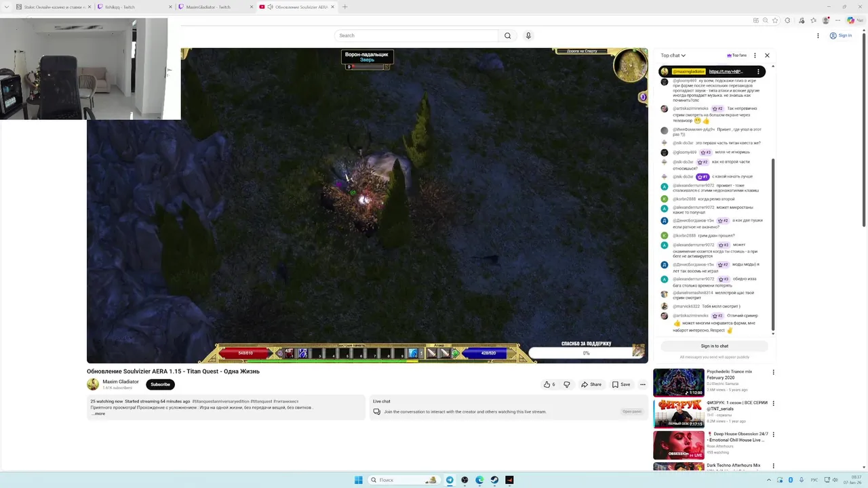This screenshot has height=488, width=868.
Task: Open Psychedelic Trance mix thumbnail
Action: [678, 382]
